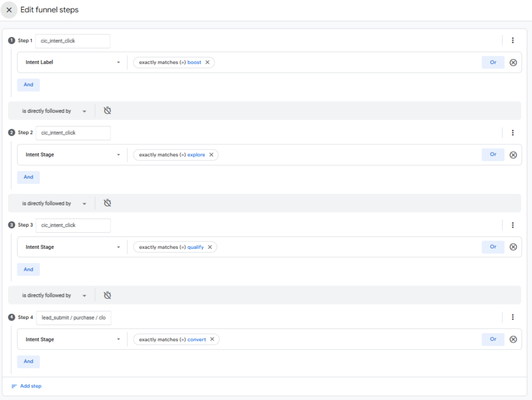Delete the 'boost' filter chip
Screen dimensions: 532x400
tap(207, 62)
